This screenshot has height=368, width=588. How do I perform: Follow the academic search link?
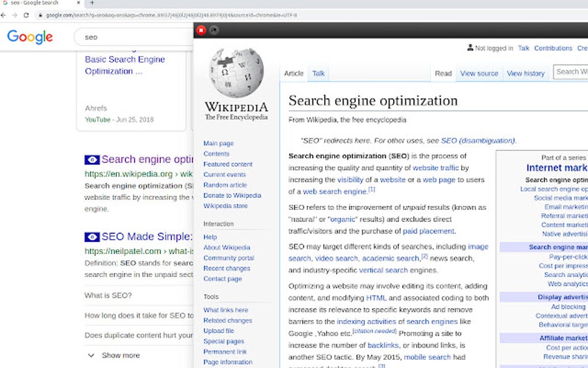[390, 258]
